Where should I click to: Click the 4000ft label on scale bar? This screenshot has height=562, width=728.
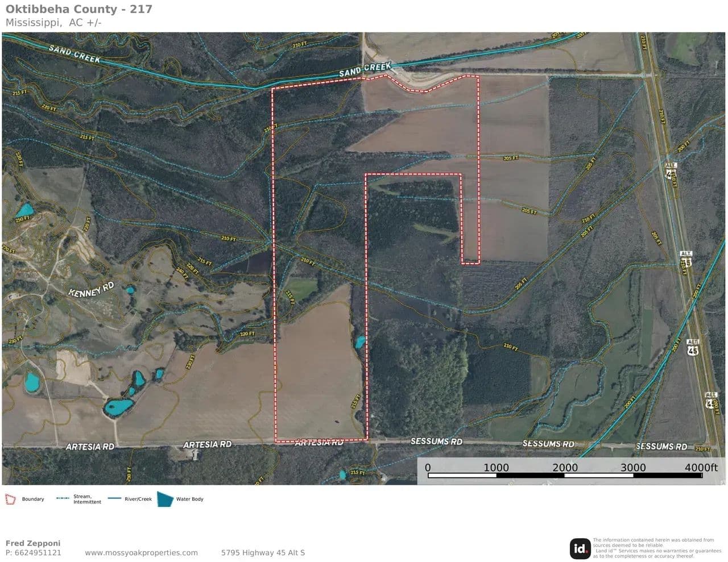(701, 468)
